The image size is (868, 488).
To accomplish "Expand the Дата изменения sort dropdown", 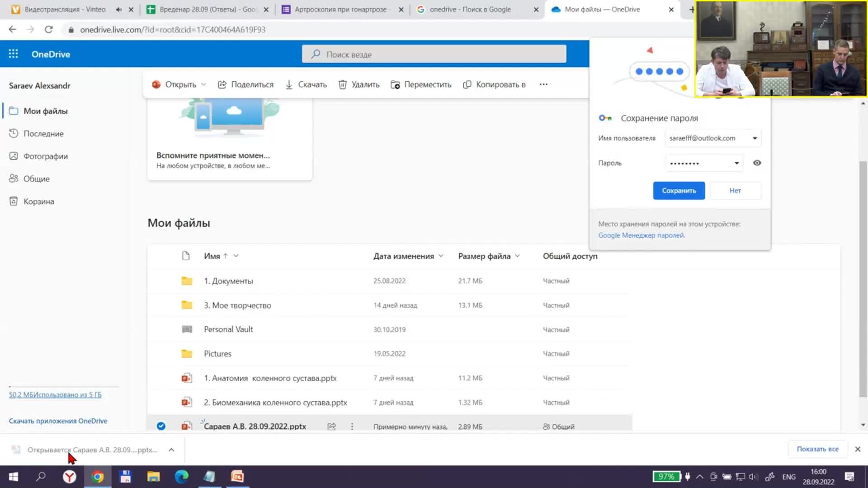I will (441, 256).
